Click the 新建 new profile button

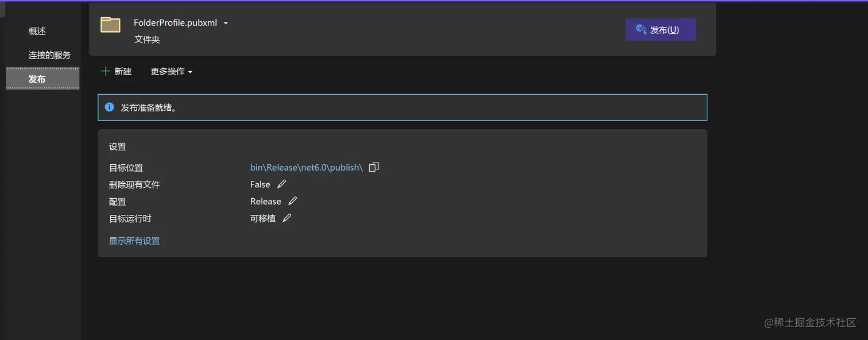tap(117, 71)
